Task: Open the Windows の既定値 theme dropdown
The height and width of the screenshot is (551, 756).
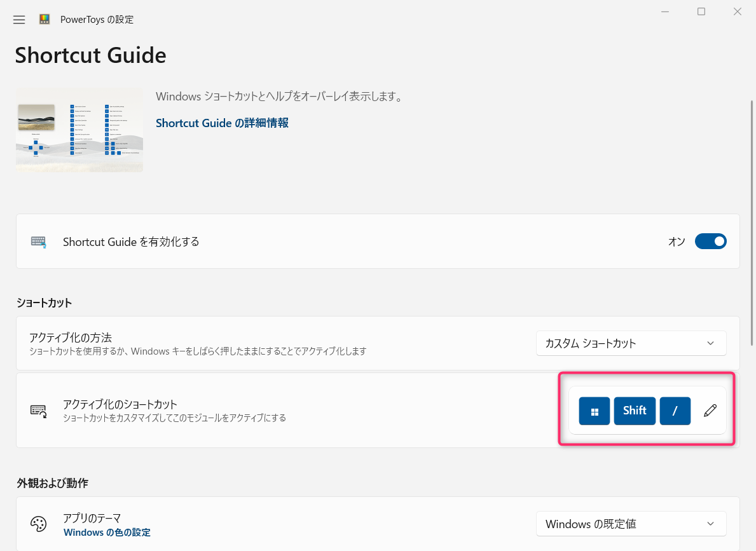Action: coord(631,524)
